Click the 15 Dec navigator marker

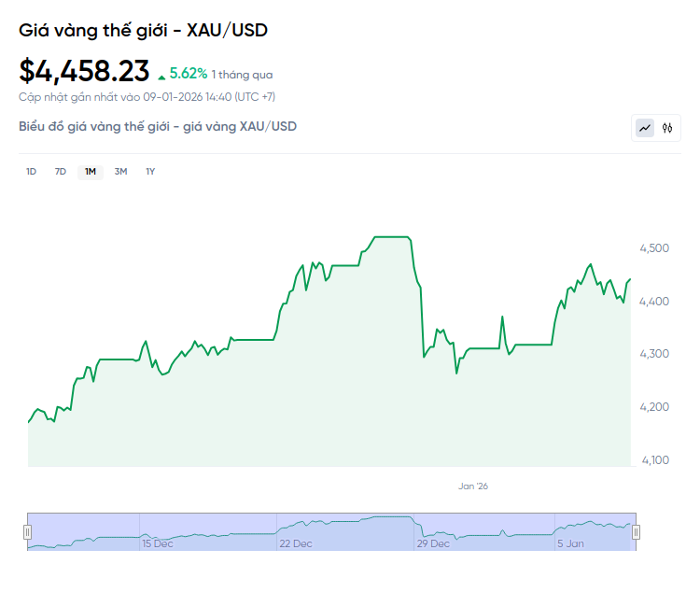coord(157,543)
